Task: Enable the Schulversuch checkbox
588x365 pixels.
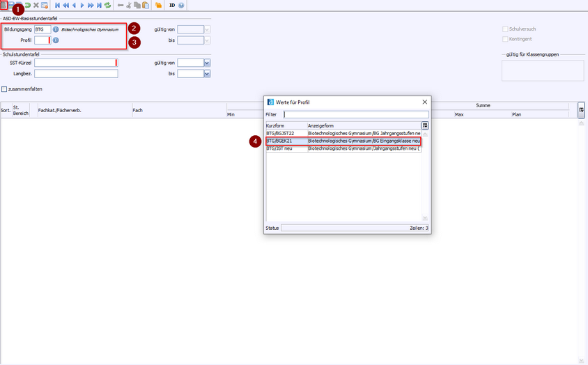Action: click(x=505, y=29)
